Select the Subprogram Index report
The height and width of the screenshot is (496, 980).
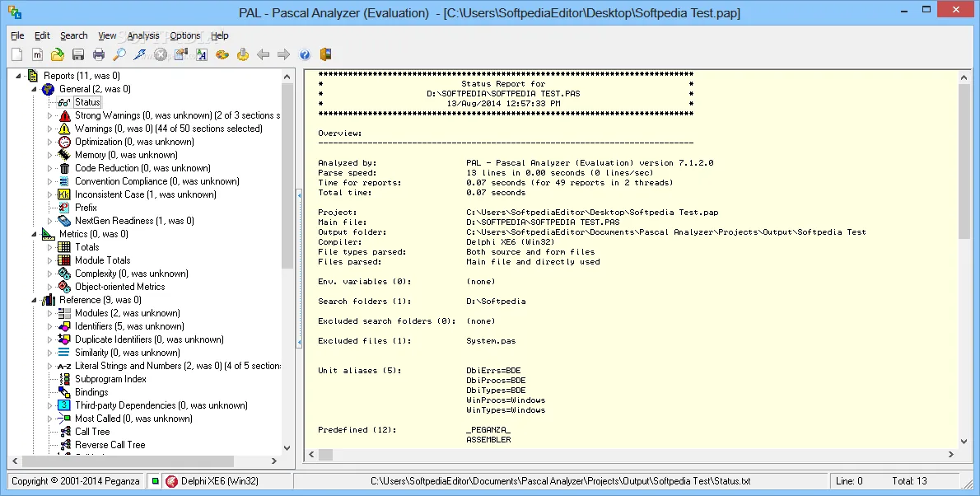[x=110, y=379]
